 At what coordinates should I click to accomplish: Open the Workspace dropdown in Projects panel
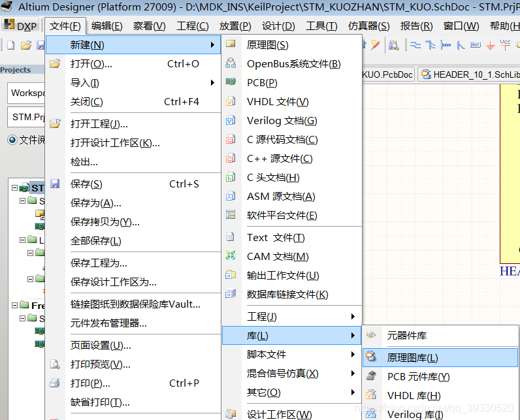click(26, 93)
